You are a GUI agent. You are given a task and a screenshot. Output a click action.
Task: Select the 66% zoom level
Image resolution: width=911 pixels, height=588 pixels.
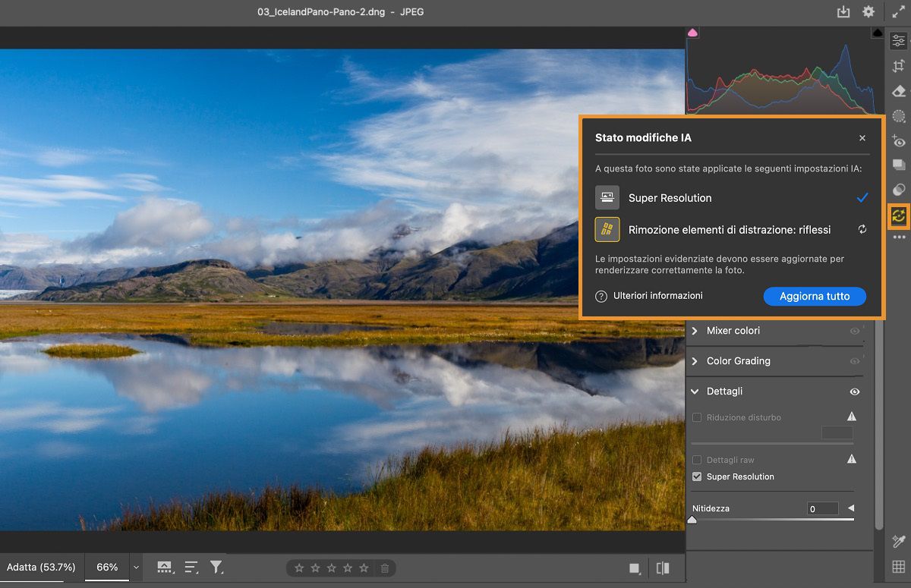pyautogui.click(x=107, y=567)
